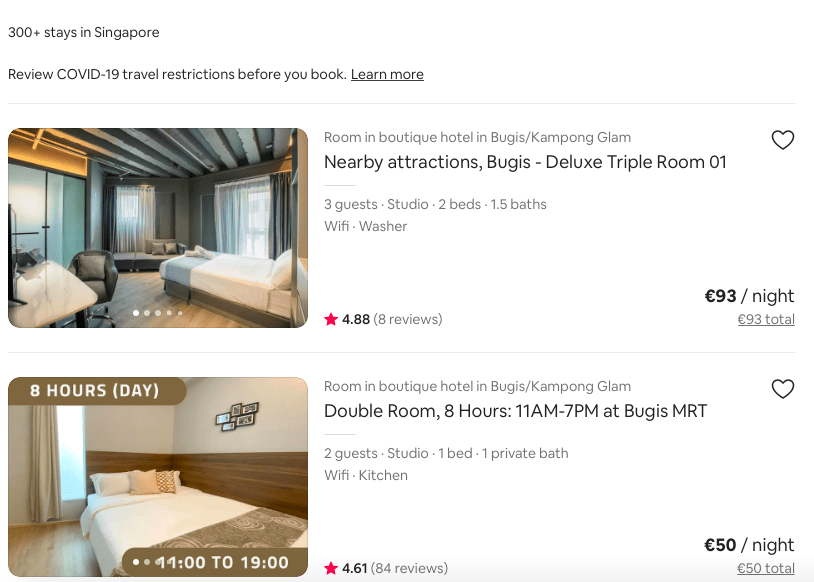Click the 300+ stays in Singapore heading
This screenshot has width=814, height=582.
click(84, 32)
